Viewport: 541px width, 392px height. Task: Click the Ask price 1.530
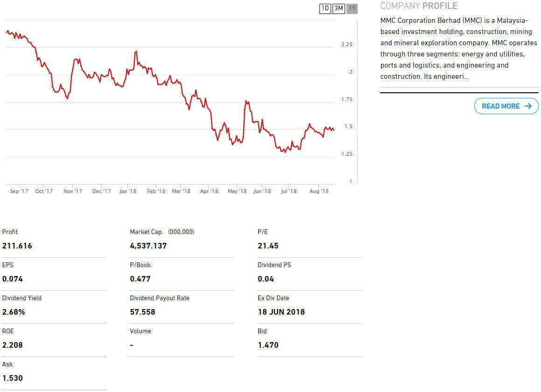[12, 378]
